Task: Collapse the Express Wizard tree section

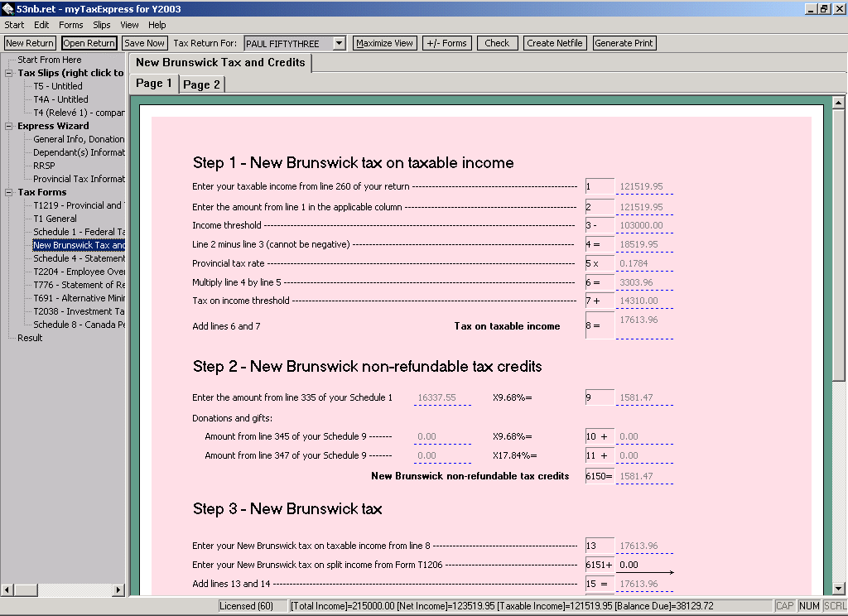Action: (x=10, y=126)
